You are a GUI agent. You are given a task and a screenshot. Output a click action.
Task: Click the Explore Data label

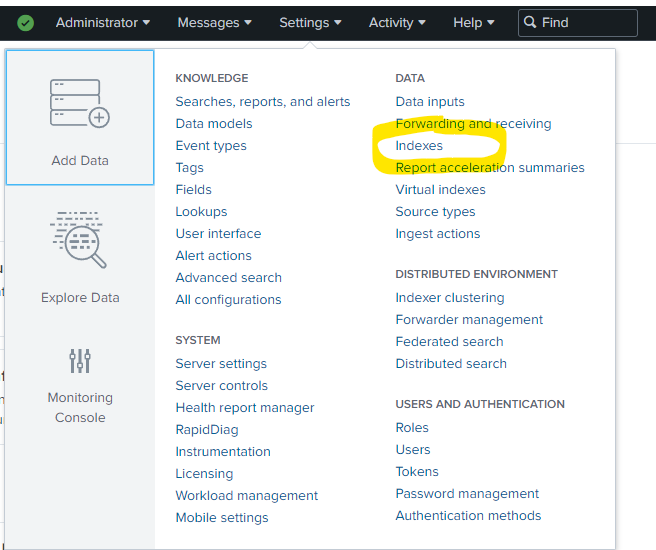[80, 298]
